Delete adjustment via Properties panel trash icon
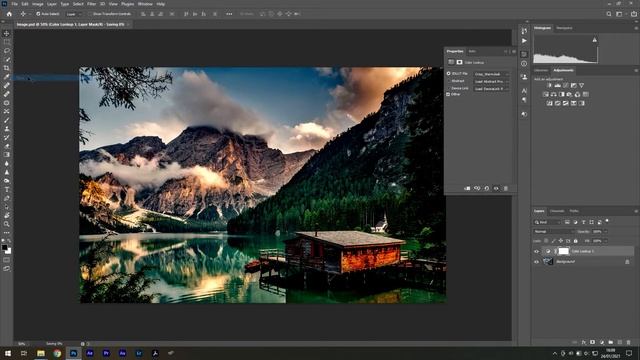This screenshot has width=640, height=360. 506,188
